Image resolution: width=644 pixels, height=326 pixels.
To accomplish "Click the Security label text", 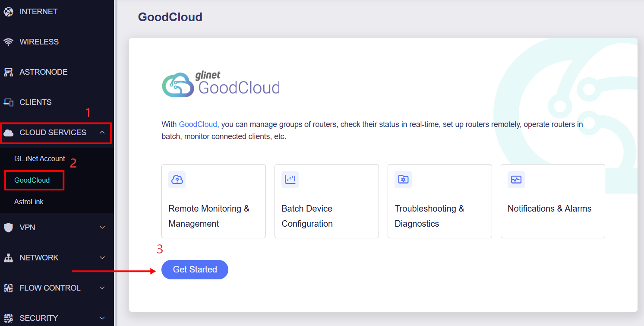I will (x=38, y=318).
